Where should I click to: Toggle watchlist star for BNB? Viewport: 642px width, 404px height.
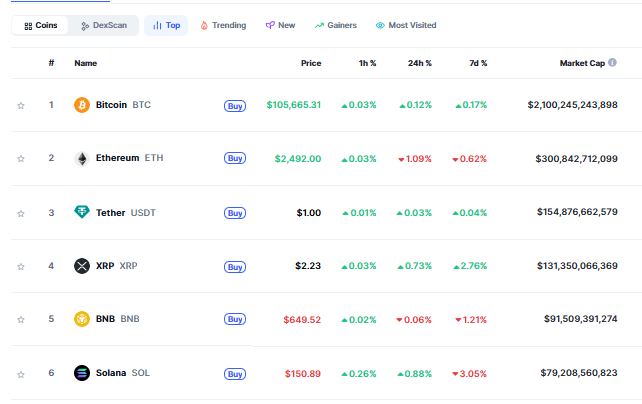click(x=21, y=319)
